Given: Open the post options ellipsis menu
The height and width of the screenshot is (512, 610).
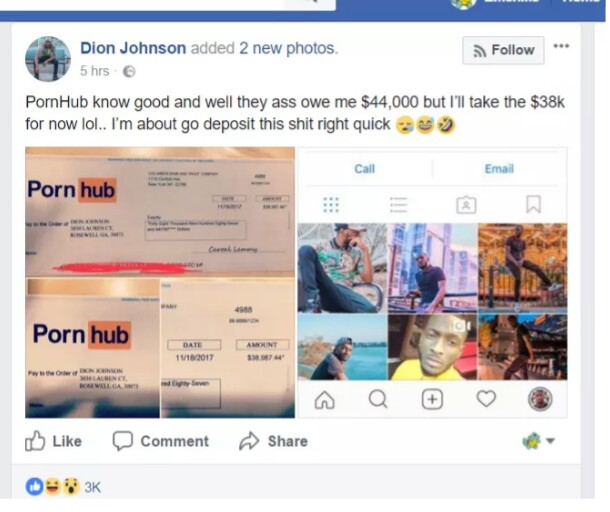Looking at the screenshot, I should click(561, 46).
